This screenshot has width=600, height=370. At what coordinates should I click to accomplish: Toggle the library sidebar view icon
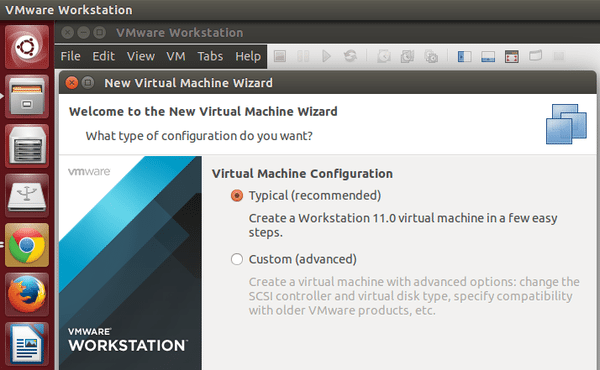[x=465, y=56]
